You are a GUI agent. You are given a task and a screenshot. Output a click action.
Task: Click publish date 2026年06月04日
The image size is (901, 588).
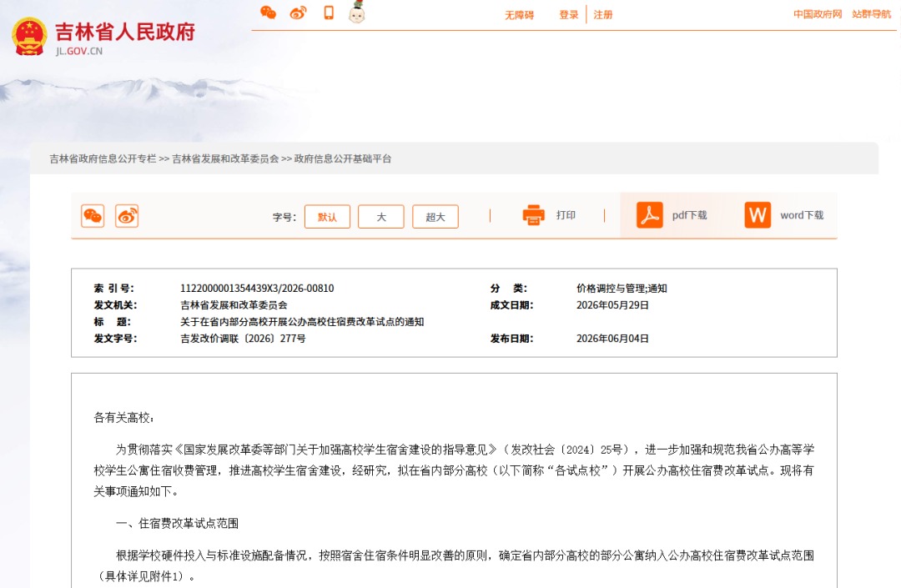[x=612, y=339]
